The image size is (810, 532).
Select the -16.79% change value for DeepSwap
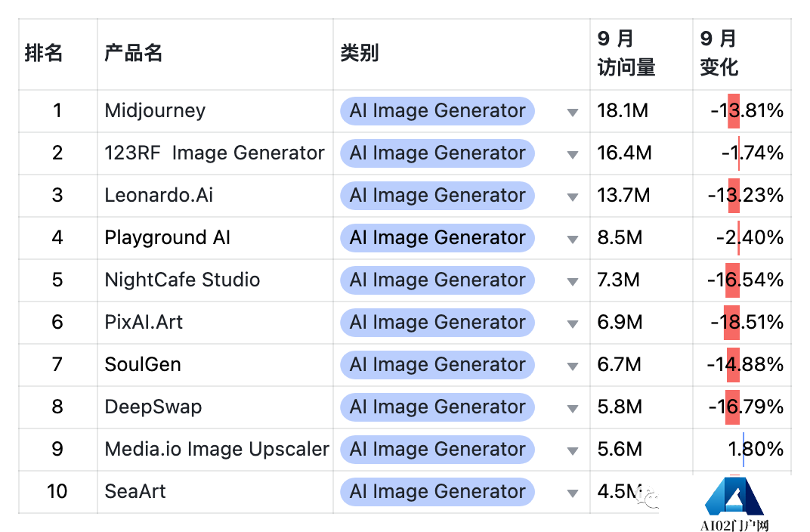tap(746, 407)
